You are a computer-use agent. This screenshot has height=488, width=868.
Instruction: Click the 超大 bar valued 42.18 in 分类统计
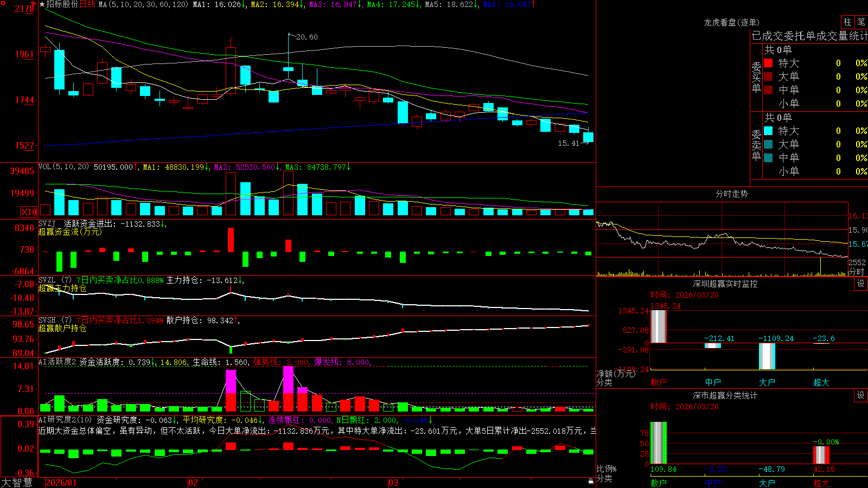[821, 455]
